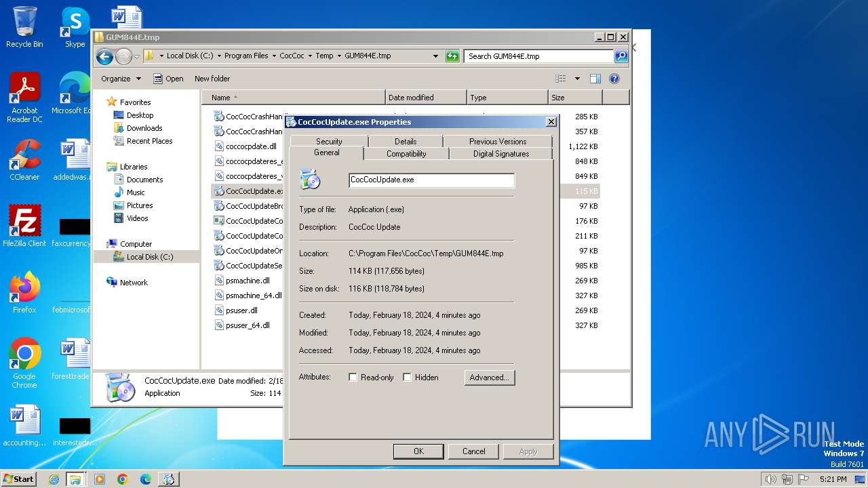
Task: Click Cancel in Properties dialog
Action: tap(474, 451)
